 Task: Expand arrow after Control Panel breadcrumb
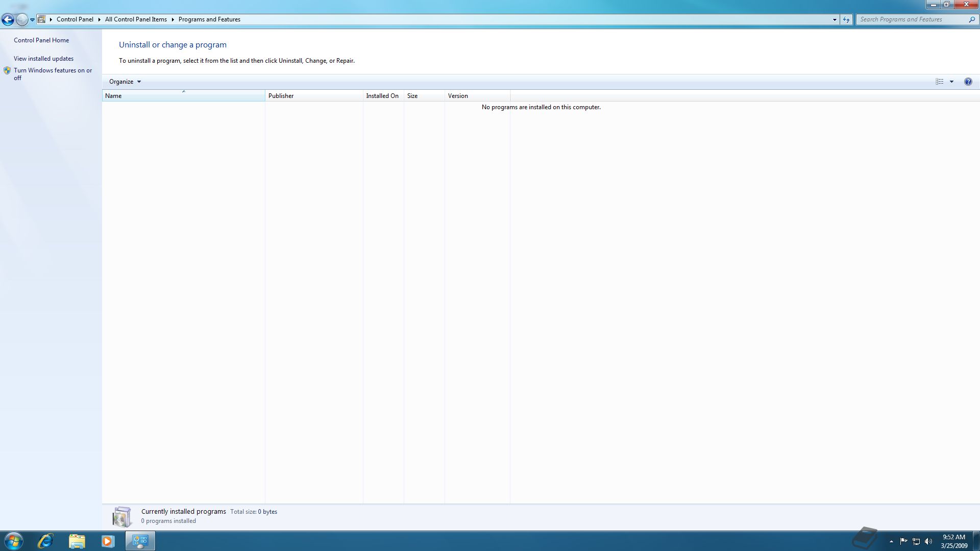coord(100,19)
